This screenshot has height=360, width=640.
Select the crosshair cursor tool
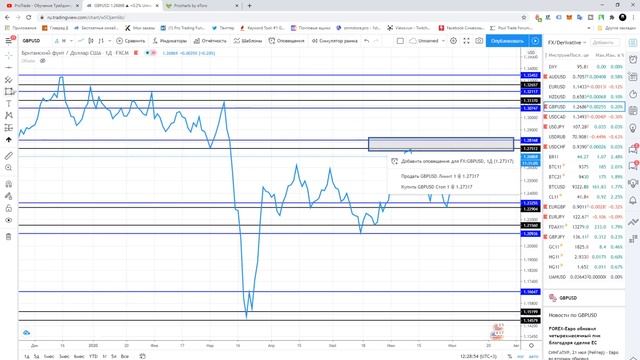pos(9,56)
